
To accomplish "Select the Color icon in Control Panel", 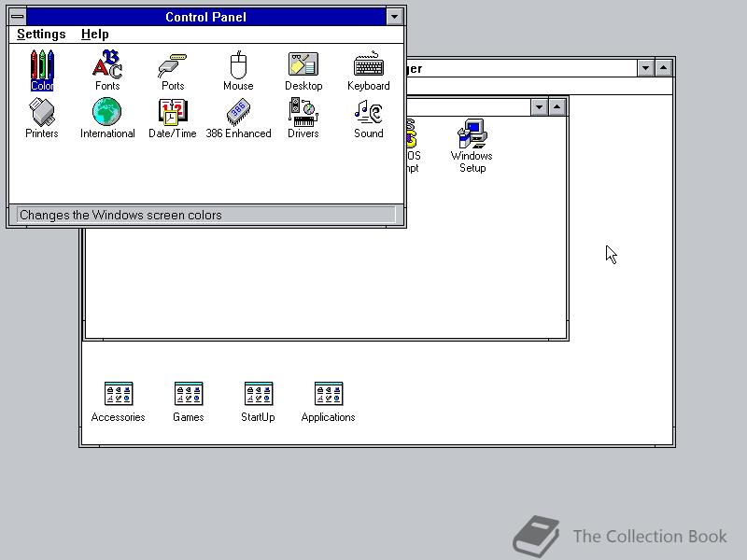I will (x=42, y=70).
